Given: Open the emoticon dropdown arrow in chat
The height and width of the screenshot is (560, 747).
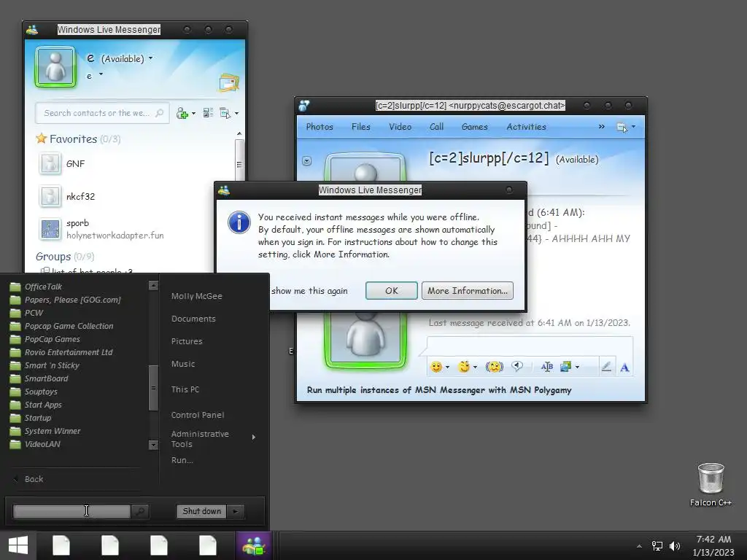Looking at the screenshot, I should coord(447,367).
